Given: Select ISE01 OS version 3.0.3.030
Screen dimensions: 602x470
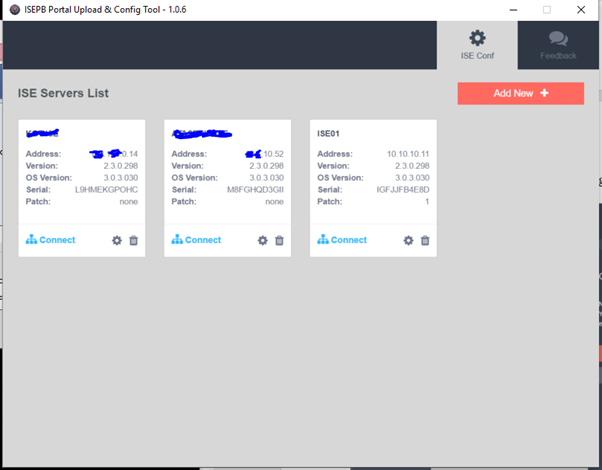Looking at the screenshot, I should 412,178.
